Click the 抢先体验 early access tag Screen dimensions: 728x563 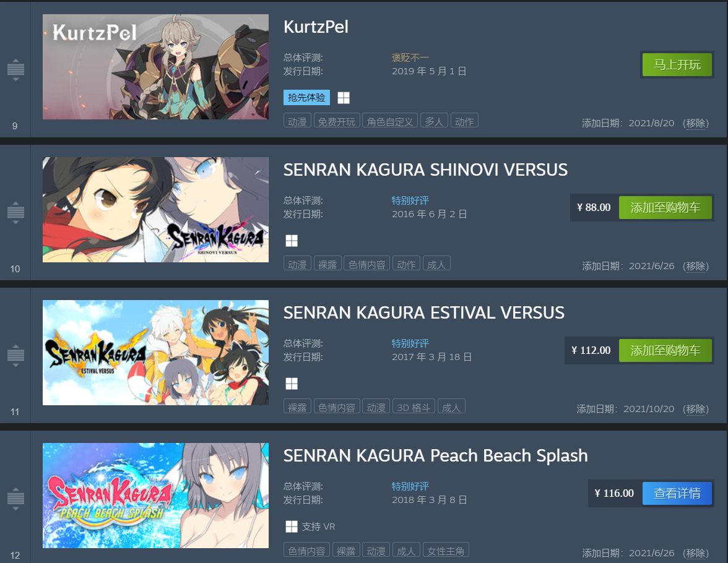coord(306,98)
